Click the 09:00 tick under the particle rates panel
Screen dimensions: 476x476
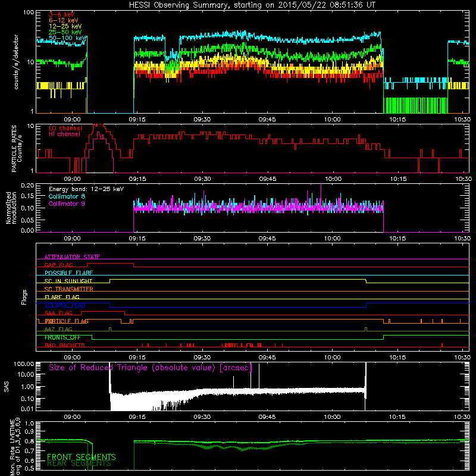(x=72, y=179)
